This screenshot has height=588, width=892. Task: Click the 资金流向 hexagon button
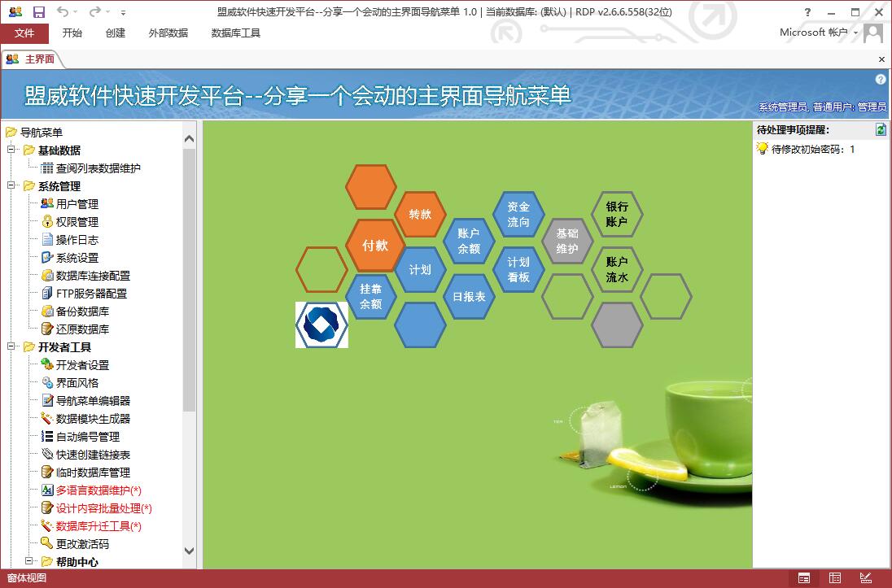pyautogui.click(x=518, y=215)
